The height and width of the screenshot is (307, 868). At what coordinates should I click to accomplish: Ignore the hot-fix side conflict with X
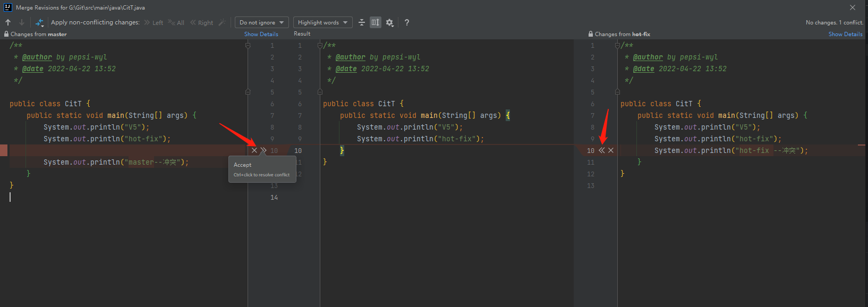[611, 150]
